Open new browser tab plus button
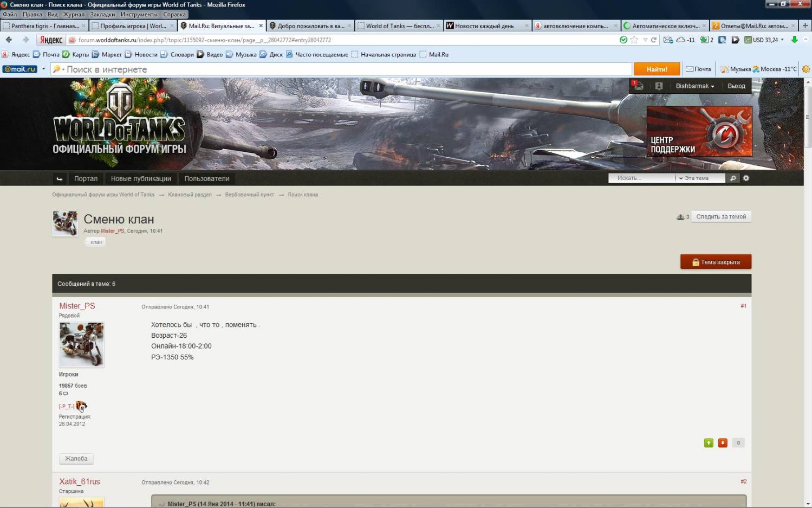 [x=805, y=25]
